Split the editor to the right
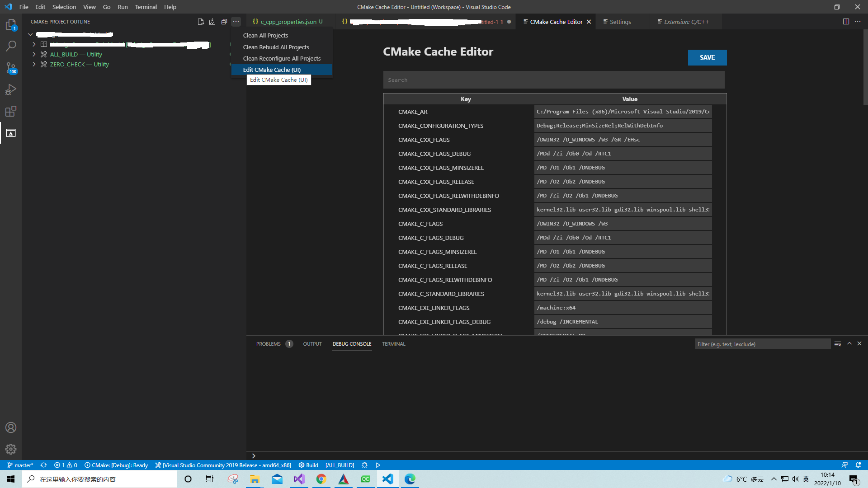Screen dimensions: 868x488 point(846,22)
